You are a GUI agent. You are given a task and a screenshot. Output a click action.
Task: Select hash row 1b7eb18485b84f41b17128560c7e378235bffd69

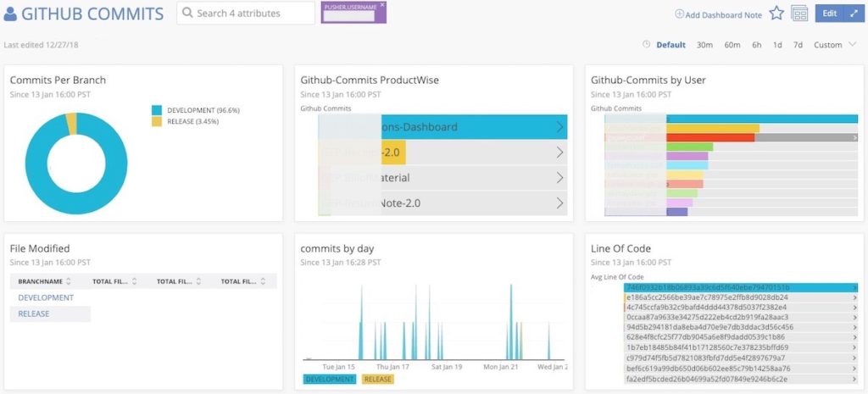[741, 347]
